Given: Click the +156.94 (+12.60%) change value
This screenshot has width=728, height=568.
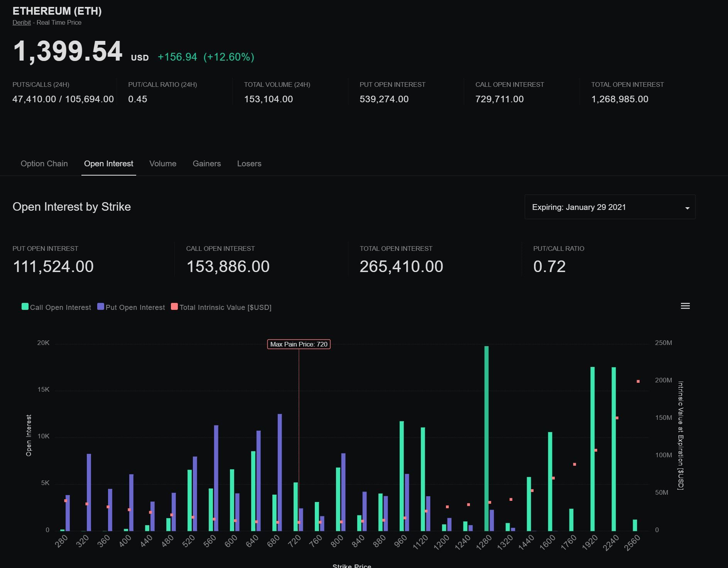Looking at the screenshot, I should pyautogui.click(x=206, y=57).
